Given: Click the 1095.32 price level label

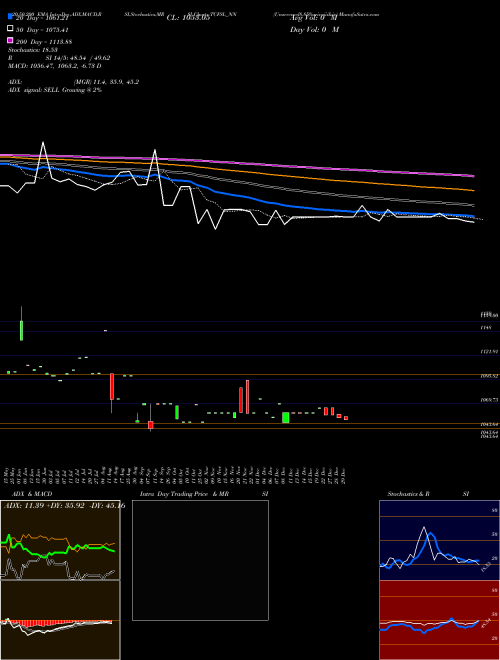Looking at the screenshot, I should pyautogui.click(x=489, y=376).
